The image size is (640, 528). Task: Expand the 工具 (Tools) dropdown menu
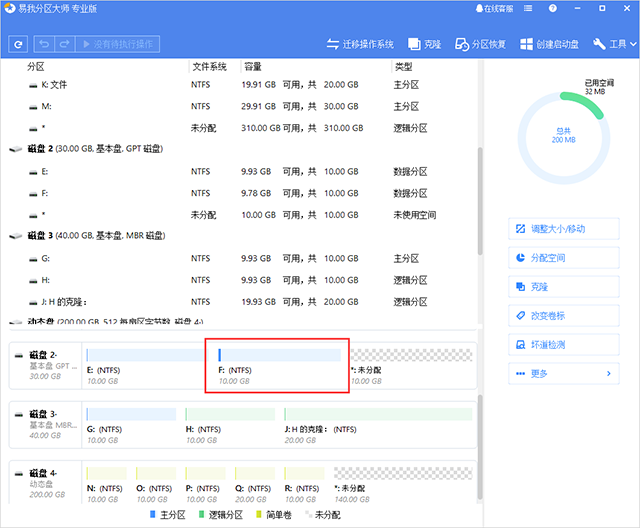(x=614, y=44)
